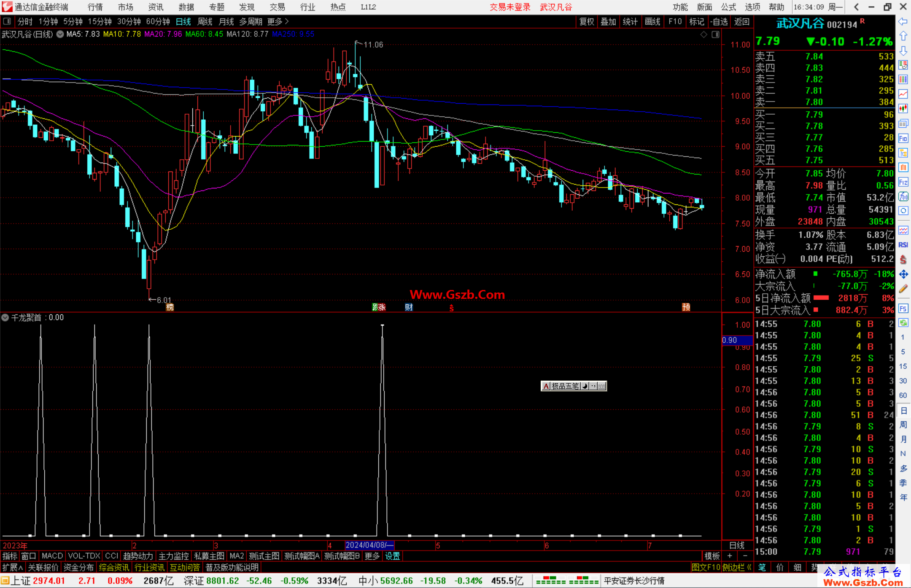The height and width of the screenshot is (588, 911).
Task: Click the back arrow icon in right sidebar
Action: click(903, 21)
